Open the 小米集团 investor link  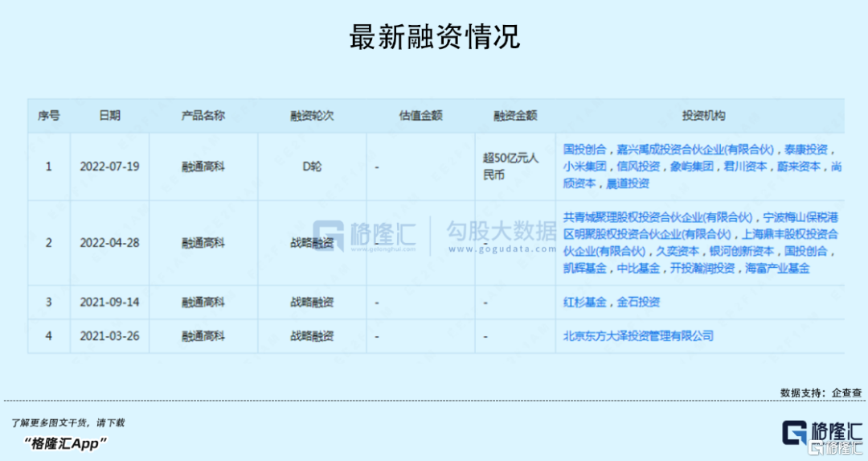coord(584,167)
